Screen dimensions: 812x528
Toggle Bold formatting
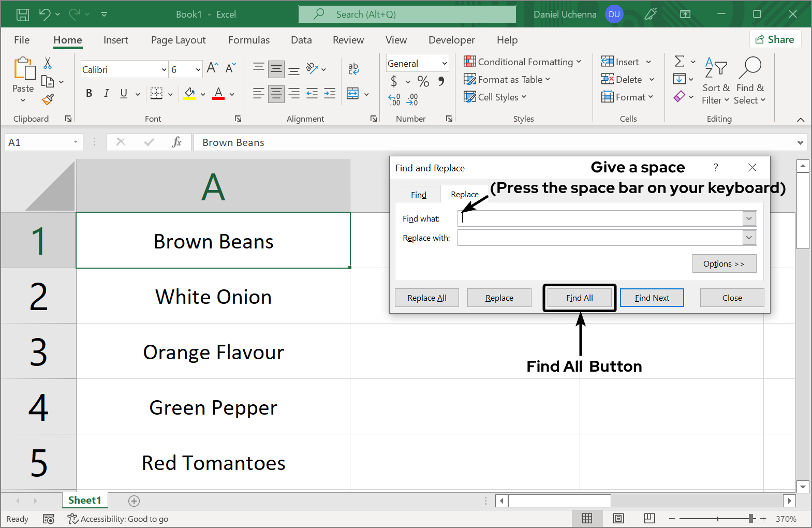[89, 94]
